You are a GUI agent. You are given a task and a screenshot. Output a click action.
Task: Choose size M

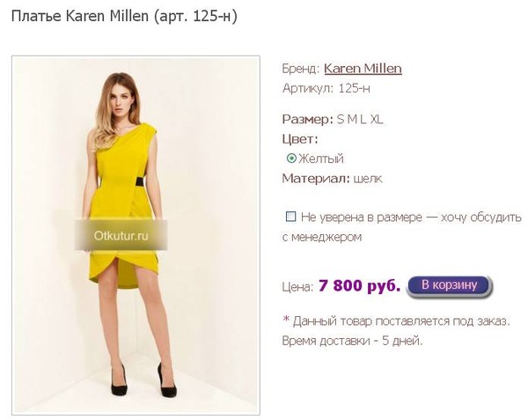tap(352, 119)
